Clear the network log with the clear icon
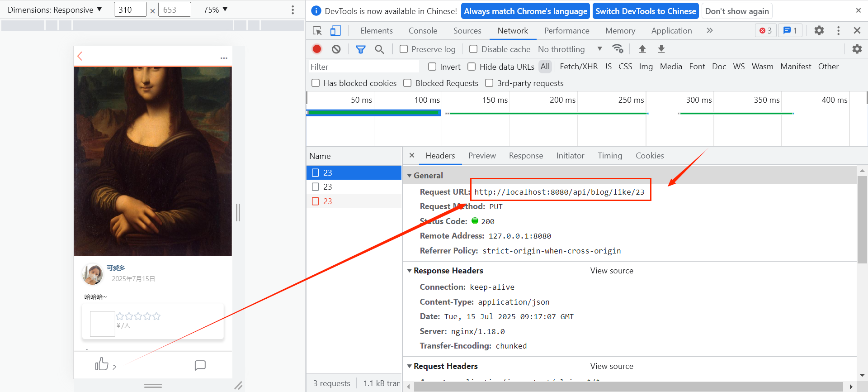 [336, 49]
